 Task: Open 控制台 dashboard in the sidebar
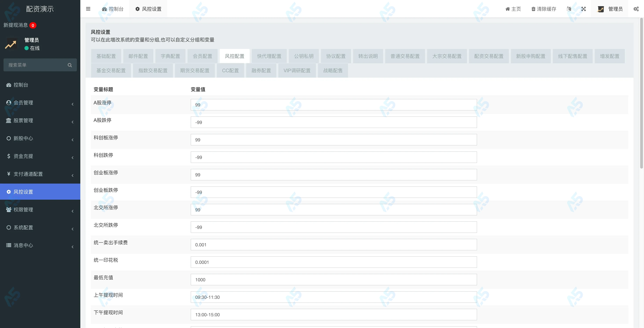tap(21, 85)
